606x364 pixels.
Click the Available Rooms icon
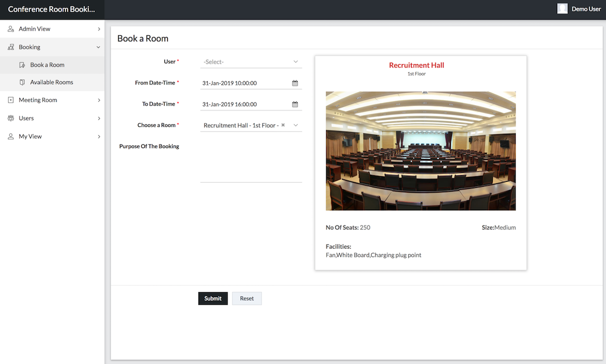tap(22, 82)
